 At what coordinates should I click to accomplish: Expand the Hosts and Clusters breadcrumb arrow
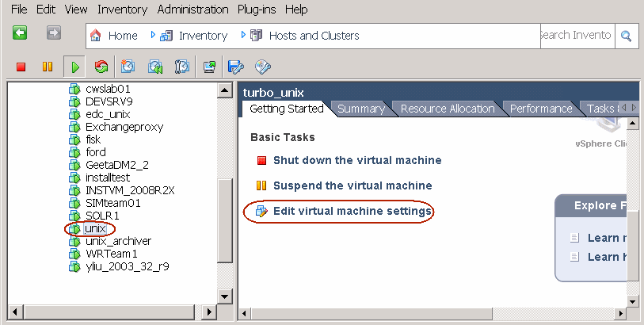(242, 36)
